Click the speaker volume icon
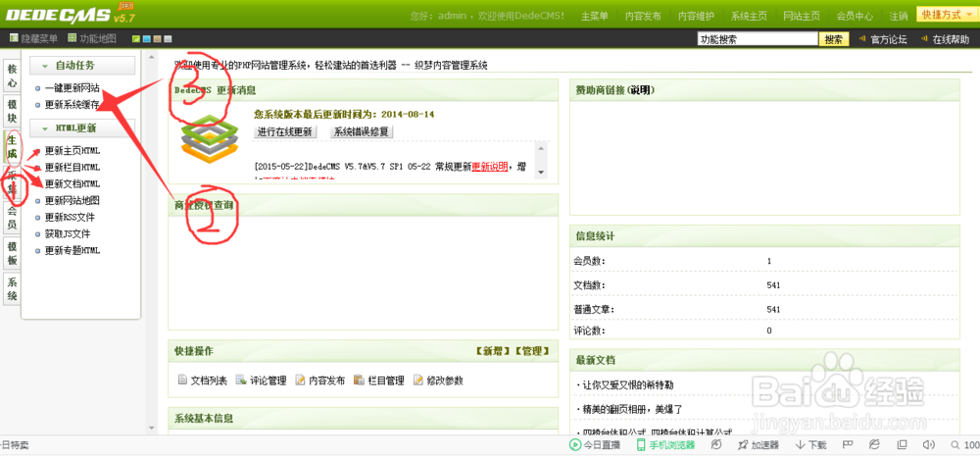 tap(929, 445)
